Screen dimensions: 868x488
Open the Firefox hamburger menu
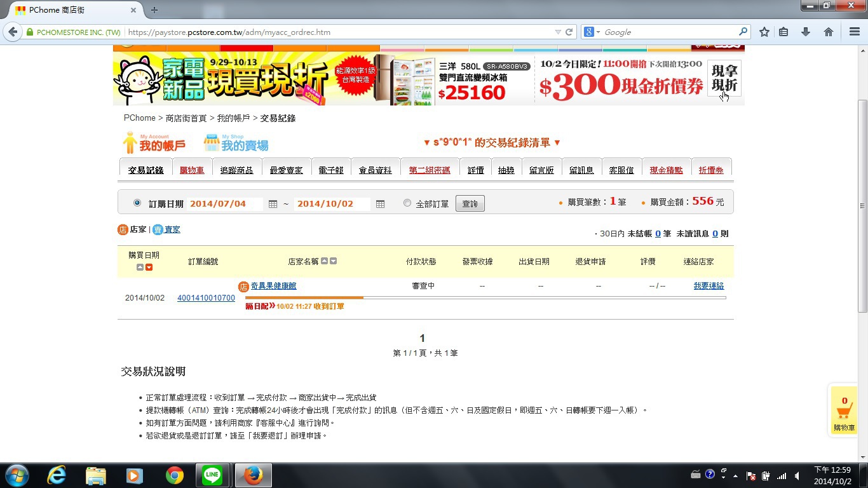click(855, 32)
